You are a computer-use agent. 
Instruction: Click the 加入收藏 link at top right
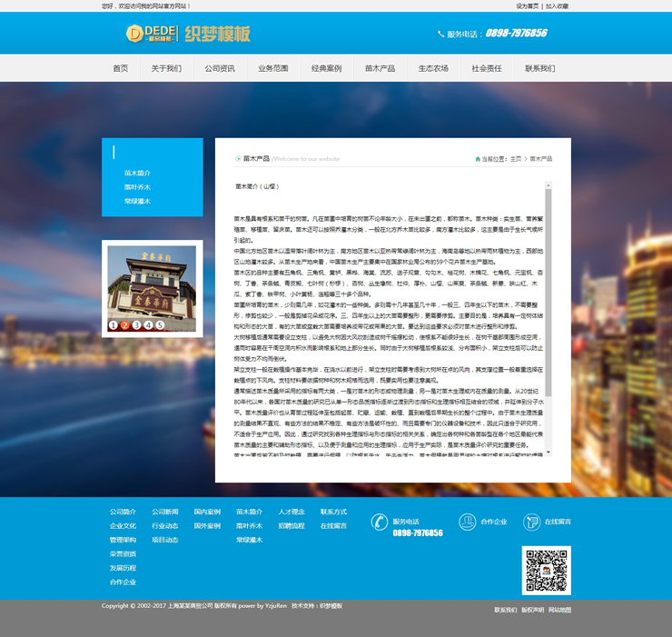click(557, 5)
